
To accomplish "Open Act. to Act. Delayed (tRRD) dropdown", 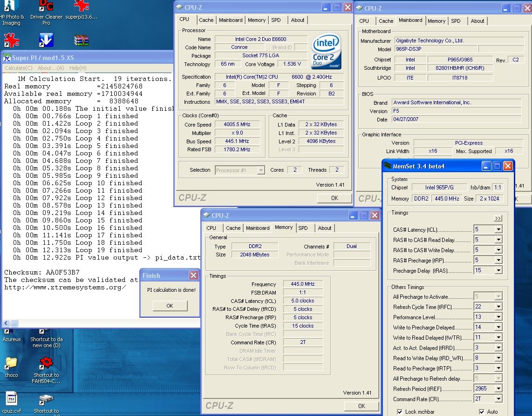I will coord(498,348).
